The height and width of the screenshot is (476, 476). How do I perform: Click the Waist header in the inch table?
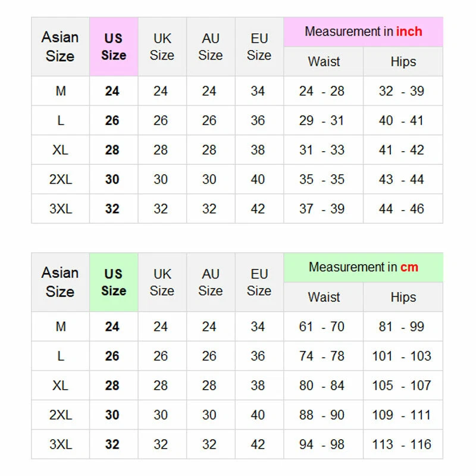click(324, 62)
